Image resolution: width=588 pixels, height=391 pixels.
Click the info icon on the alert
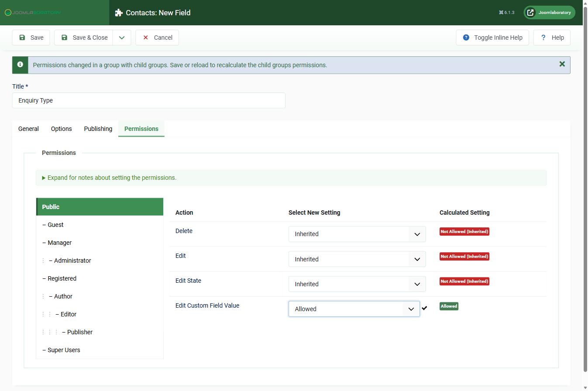(20, 65)
